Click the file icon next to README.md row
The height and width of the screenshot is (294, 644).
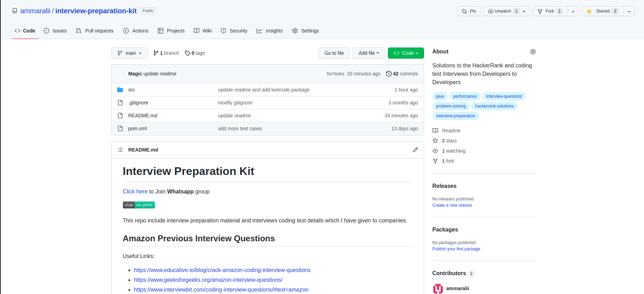120,116
